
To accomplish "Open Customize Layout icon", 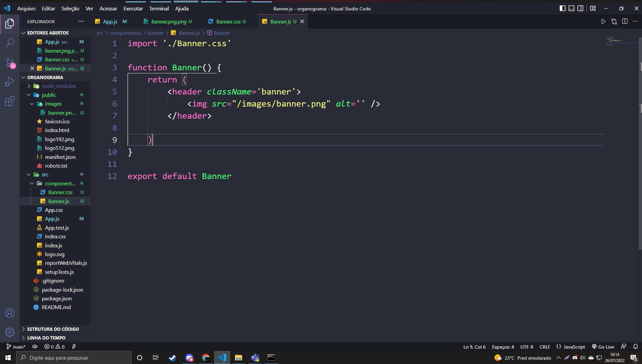I will point(593,8).
